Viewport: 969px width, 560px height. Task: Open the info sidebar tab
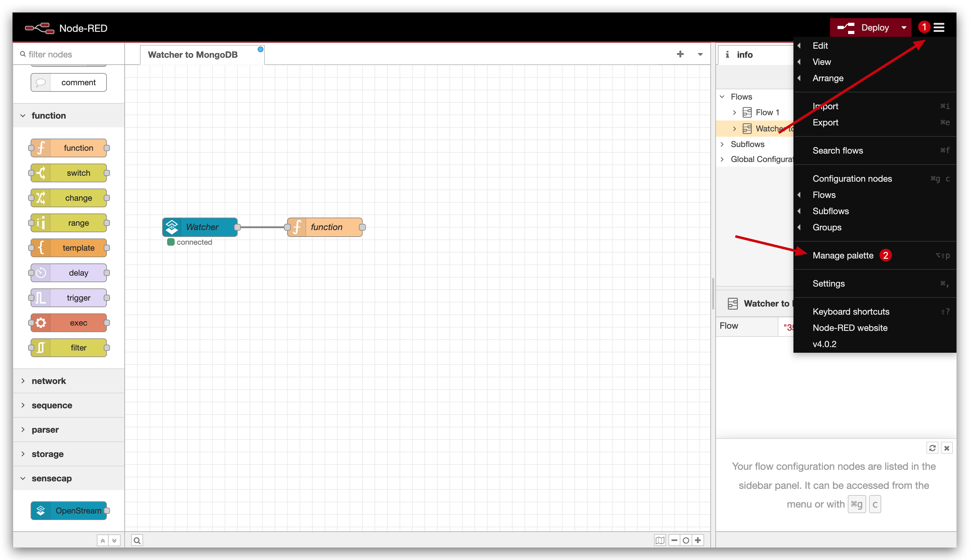[756, 55]
